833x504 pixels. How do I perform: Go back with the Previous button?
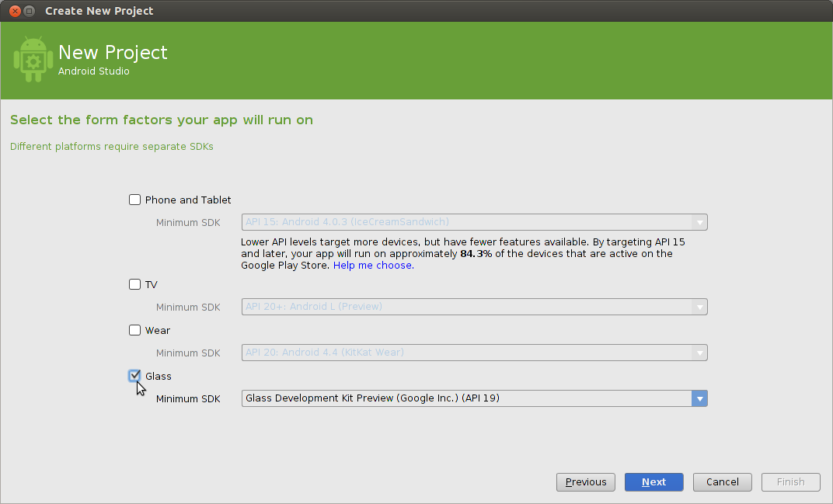click(x=586, y=482)
